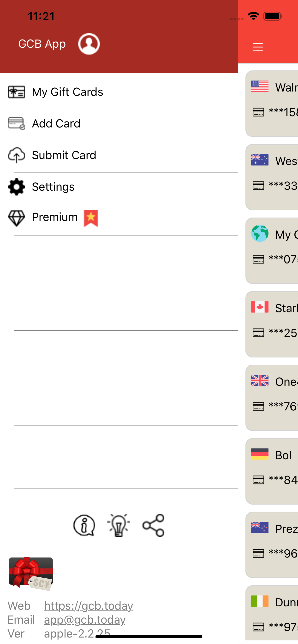Open the gift card with Canadian flag
298x644 pixels.
(x=272, y=324)
